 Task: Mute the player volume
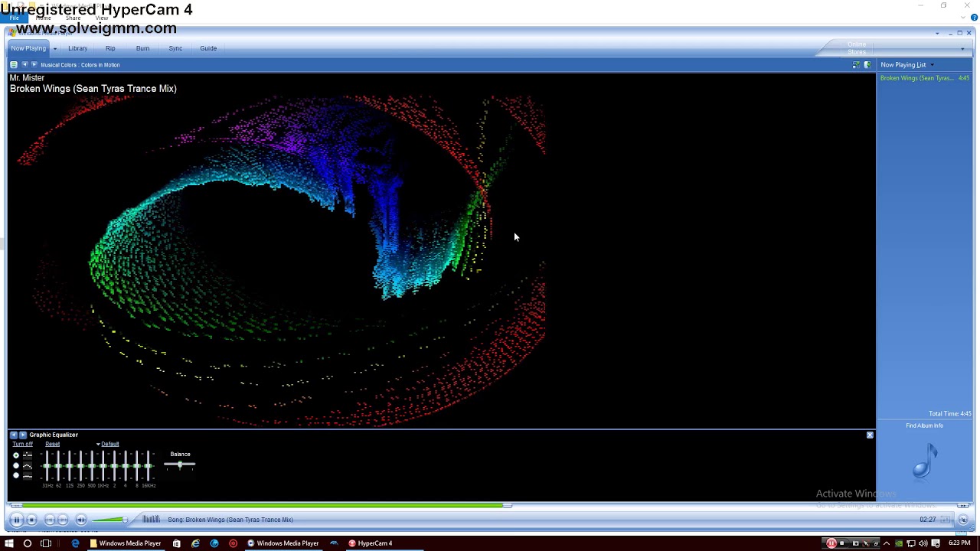pos(80,520)
